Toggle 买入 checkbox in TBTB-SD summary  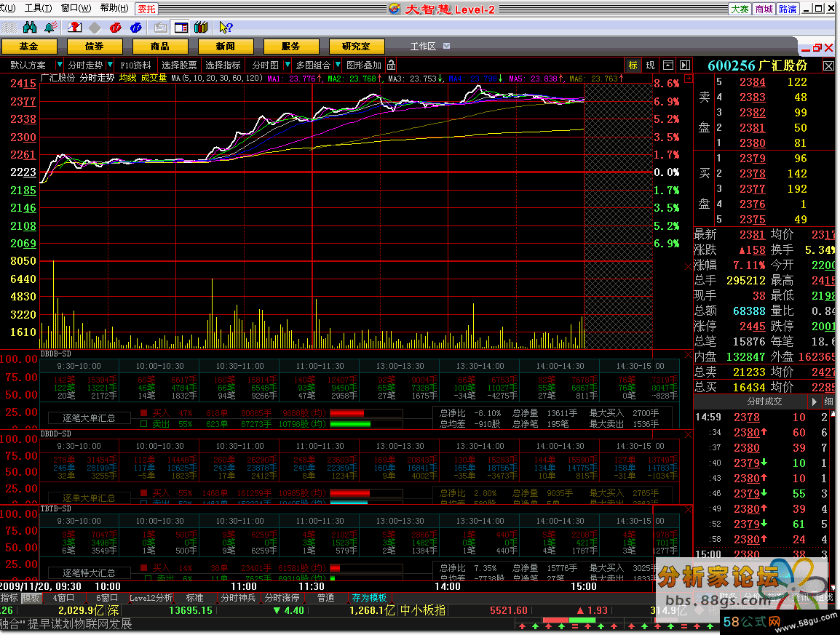143,567
